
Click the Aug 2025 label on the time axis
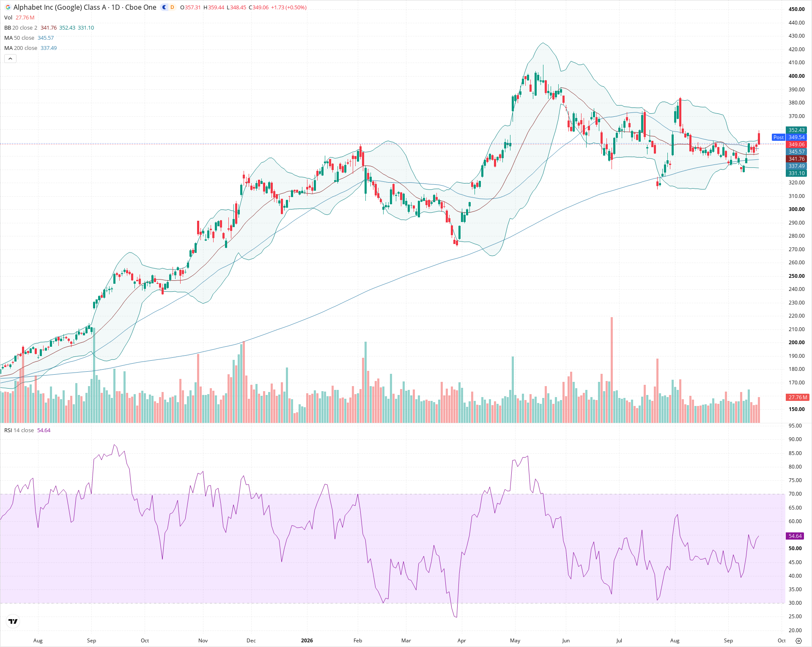pyautogui.click(x=38, y=641)
